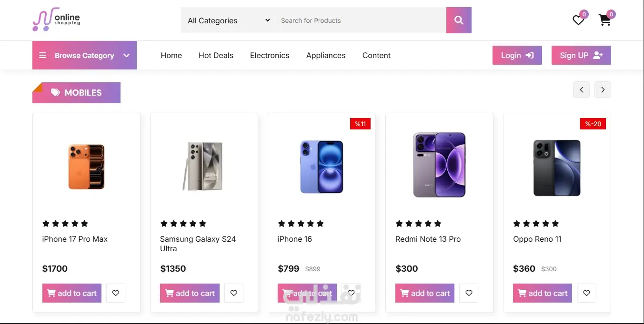644x324 pixels.
Task: Expand the Browse Category chevron
Action: point(127,56)
